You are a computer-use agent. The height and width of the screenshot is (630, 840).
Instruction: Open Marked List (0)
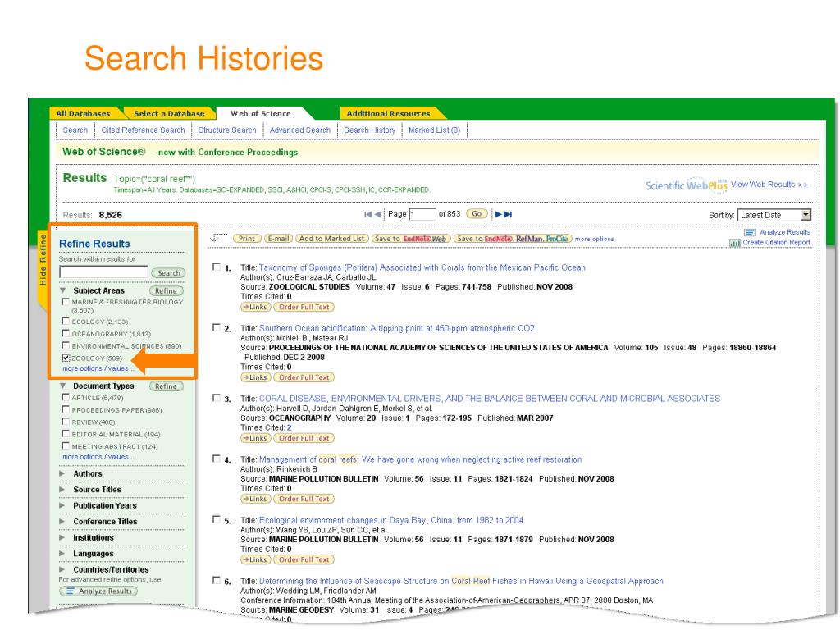[435, 130]
